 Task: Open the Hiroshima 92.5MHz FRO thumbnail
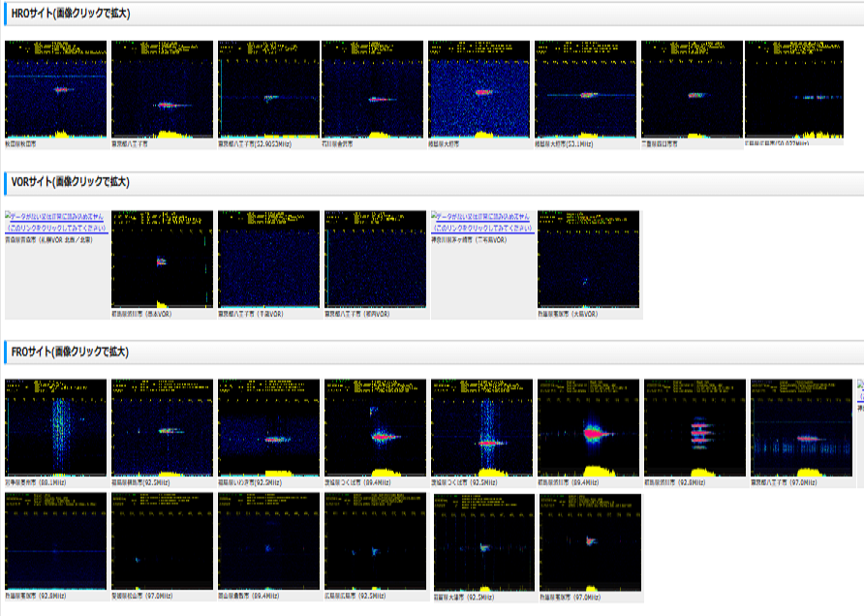(x=375, y=540)
